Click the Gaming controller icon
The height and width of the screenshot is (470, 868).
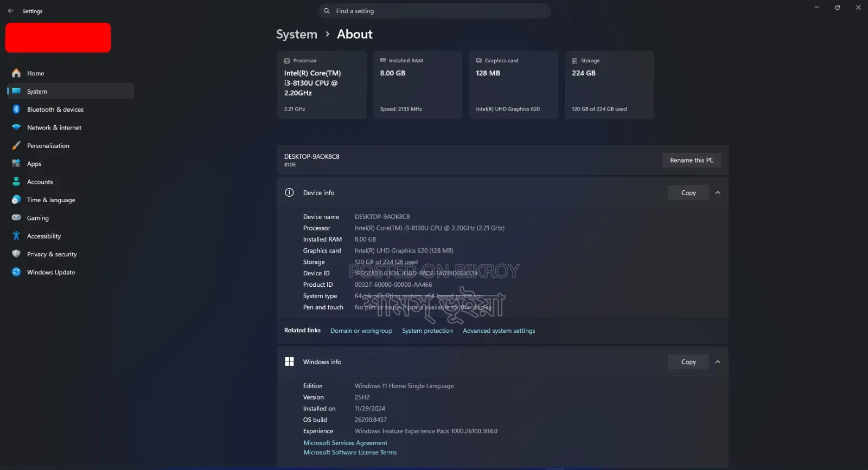pos(16,218)
